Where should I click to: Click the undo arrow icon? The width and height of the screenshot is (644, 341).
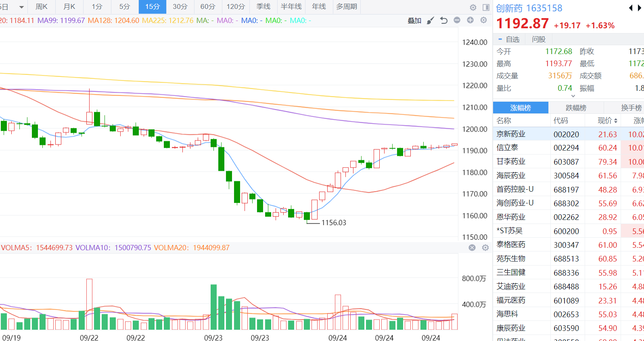click(x=444, y=21)
